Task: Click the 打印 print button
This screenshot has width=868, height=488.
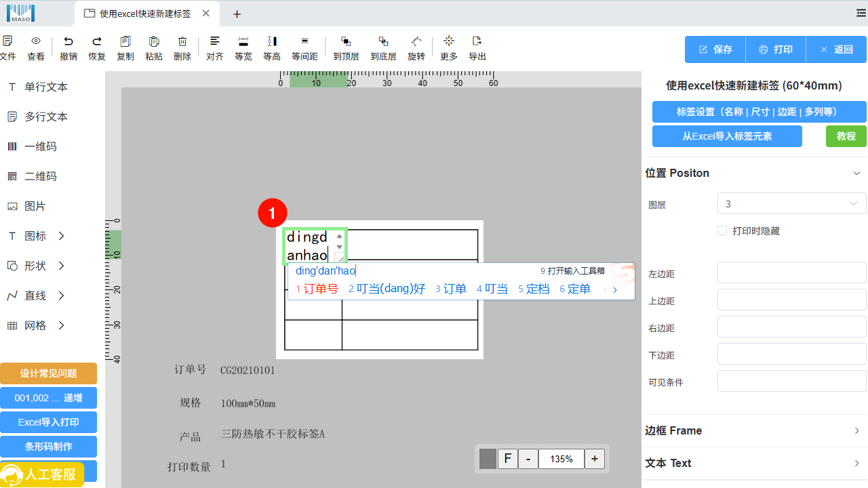Action: click(776, 49)
